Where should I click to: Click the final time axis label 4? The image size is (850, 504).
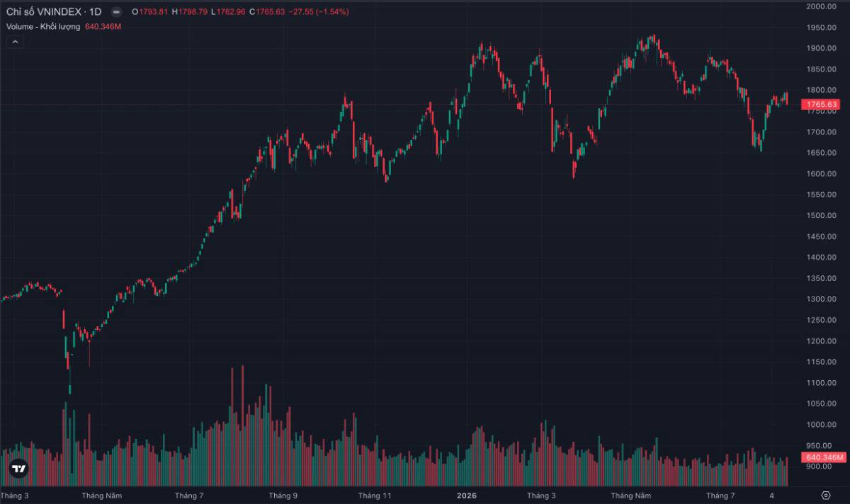pos(772,496)
